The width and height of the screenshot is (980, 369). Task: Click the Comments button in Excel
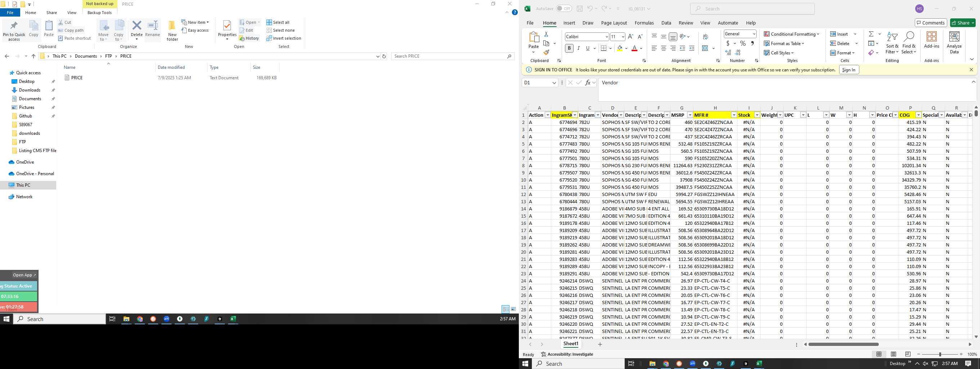point(931,23)
